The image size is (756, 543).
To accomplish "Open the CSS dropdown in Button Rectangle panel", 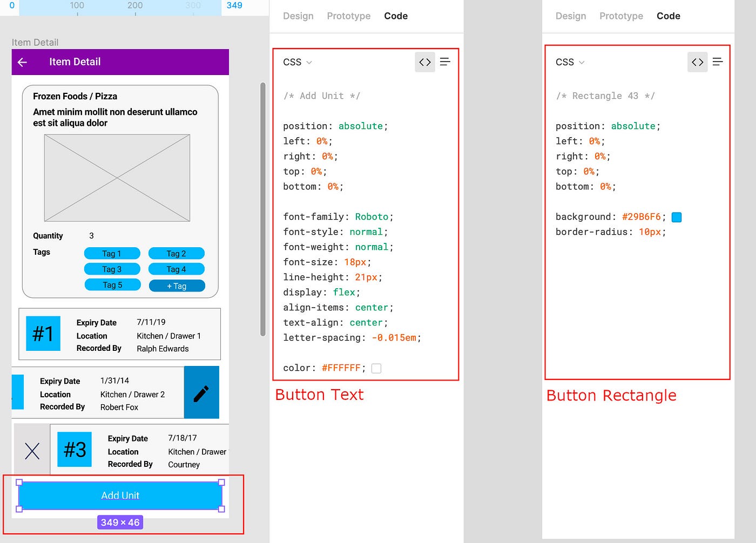I will tap(569, 62).
